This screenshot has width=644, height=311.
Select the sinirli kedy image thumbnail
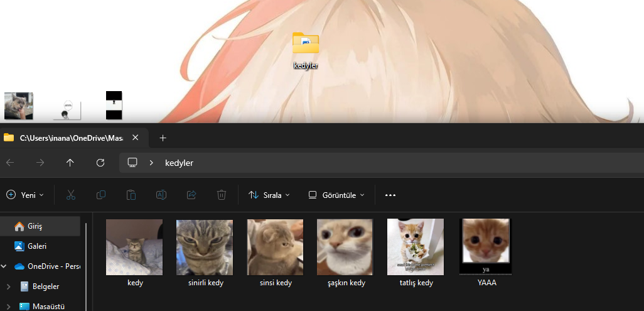205,247
